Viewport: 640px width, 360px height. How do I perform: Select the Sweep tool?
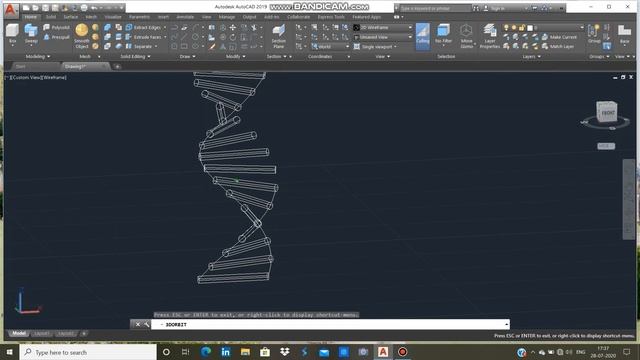coord(31,34)
